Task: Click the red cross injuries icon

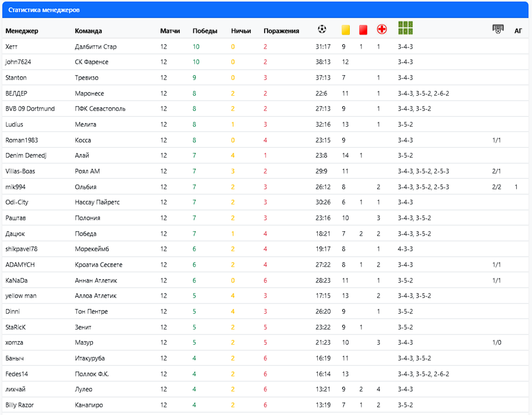Action: click(x=381, y=29)
